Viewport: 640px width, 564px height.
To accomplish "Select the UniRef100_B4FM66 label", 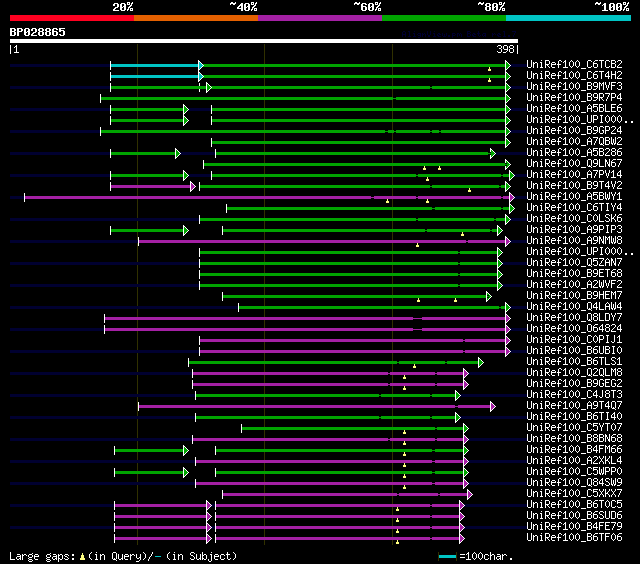I will point(574,450).
